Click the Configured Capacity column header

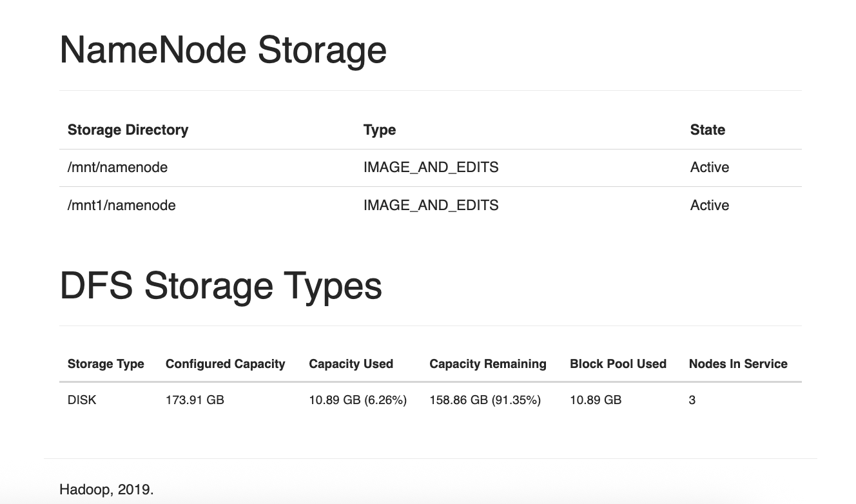225,364
